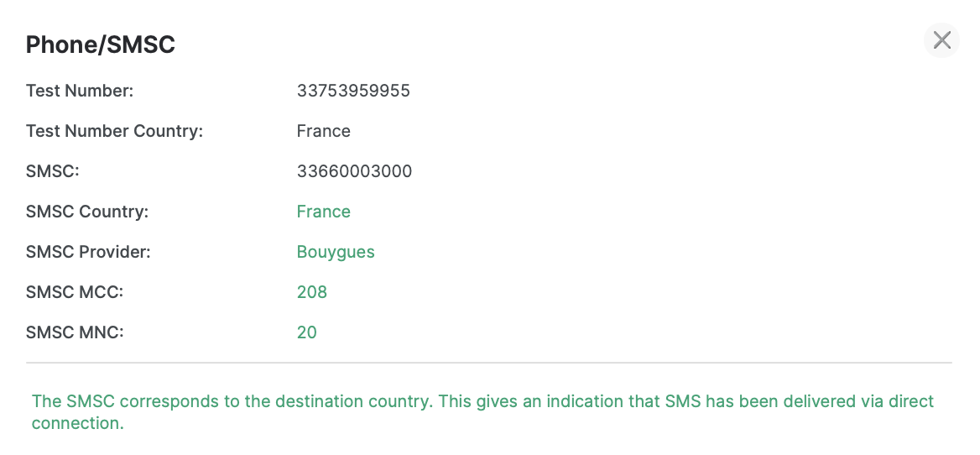This screenshot has width=980, height=455.
Task: Click the Phone/SMSC dialog title
Action: pyautogui.click(x=101, y=44)
